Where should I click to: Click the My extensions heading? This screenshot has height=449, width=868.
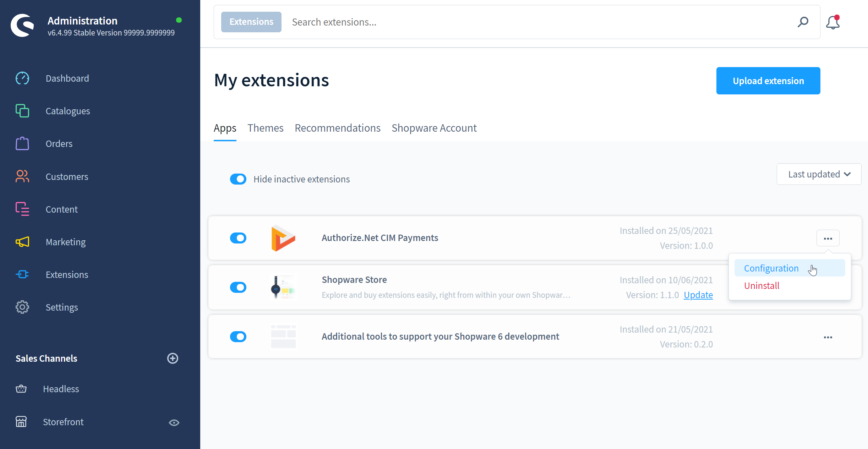click(272, 80)
